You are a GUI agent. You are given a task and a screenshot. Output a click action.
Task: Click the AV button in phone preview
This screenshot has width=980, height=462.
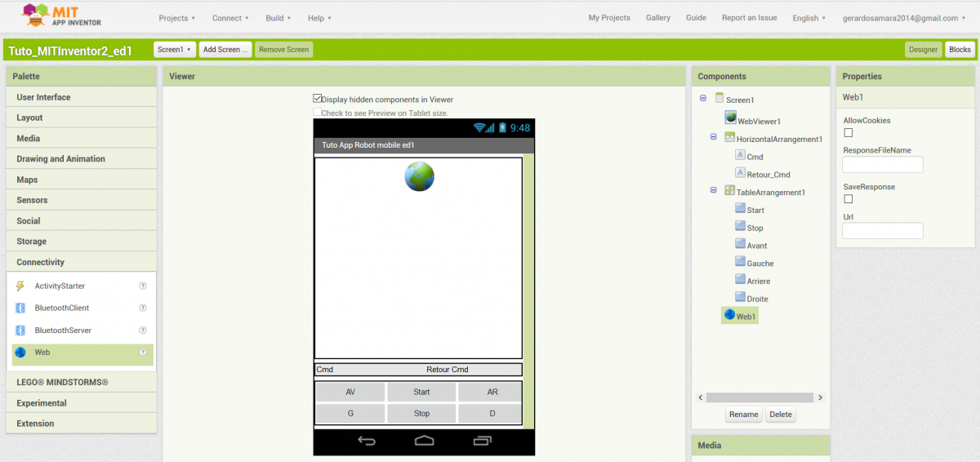pos(350,392)
